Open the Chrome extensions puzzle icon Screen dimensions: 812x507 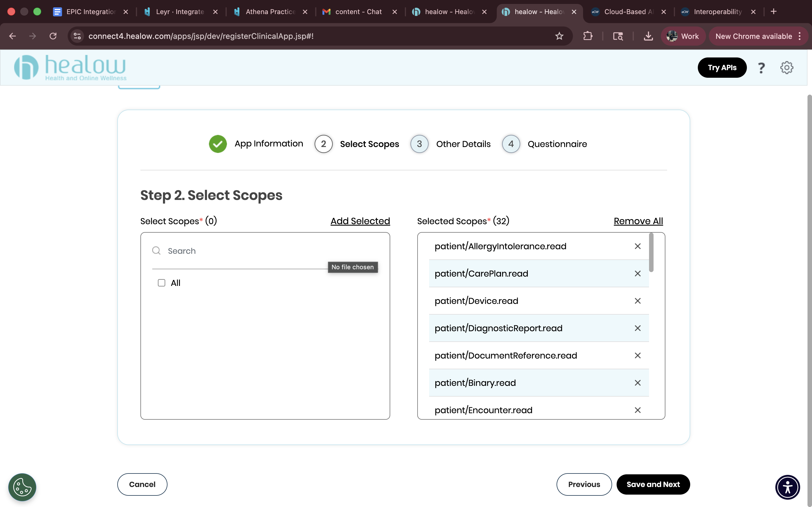click(x=588, y=36)
